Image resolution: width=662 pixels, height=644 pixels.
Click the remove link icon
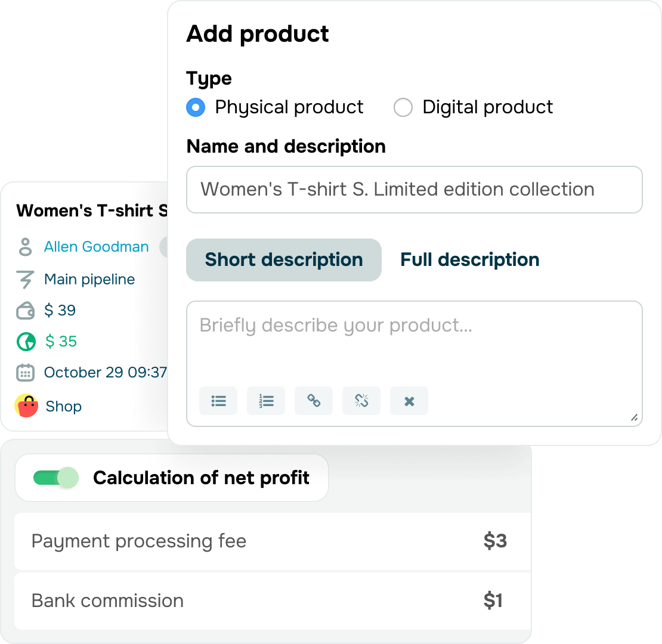click(x=361, y=401)
